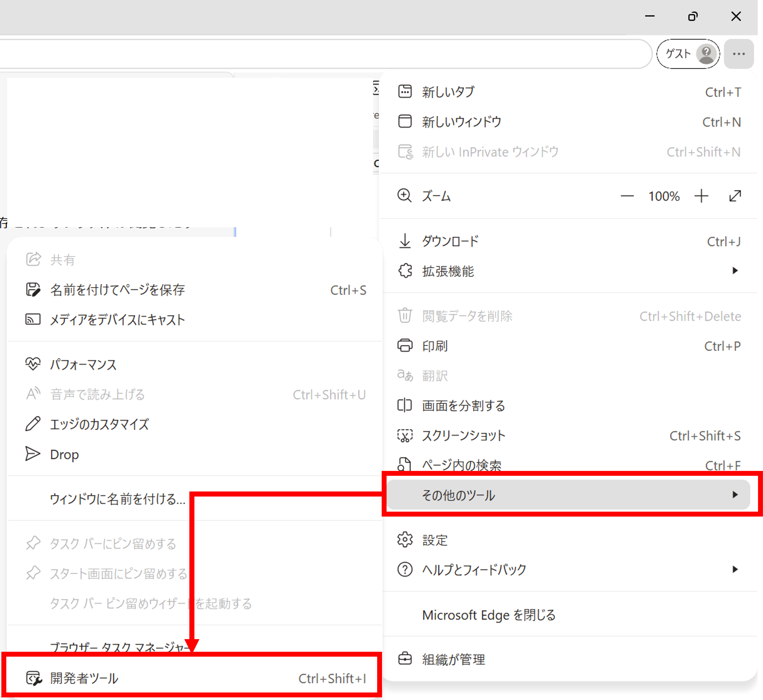Expand ヘルプとフィードバック submenu arrow
Viewport: 763px width, 700px height.
[735, 569]
